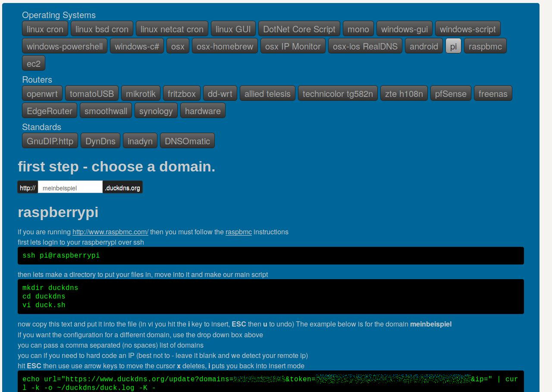Open openwrt router instructions
Screen dimensions: 552x392
point(42,93)
